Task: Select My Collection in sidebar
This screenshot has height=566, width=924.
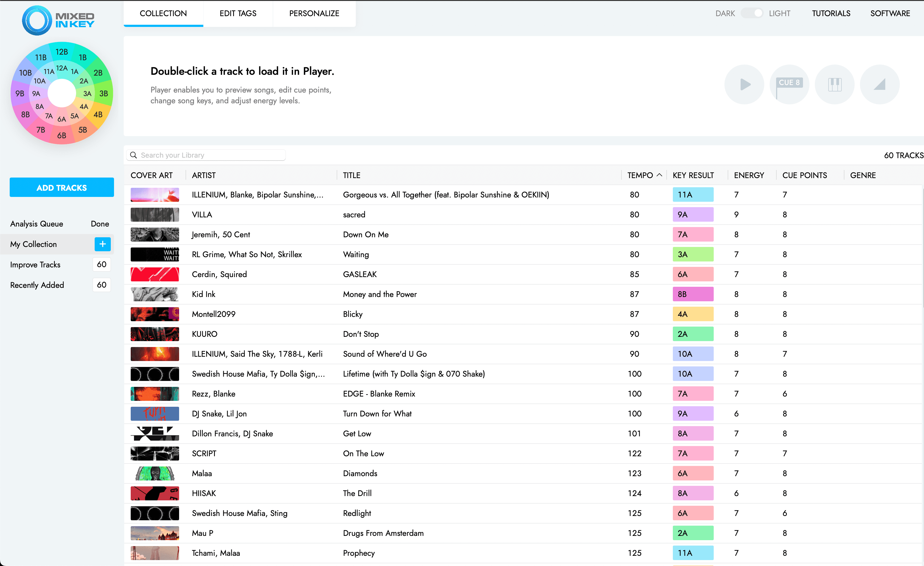Action: click(33, 244)
